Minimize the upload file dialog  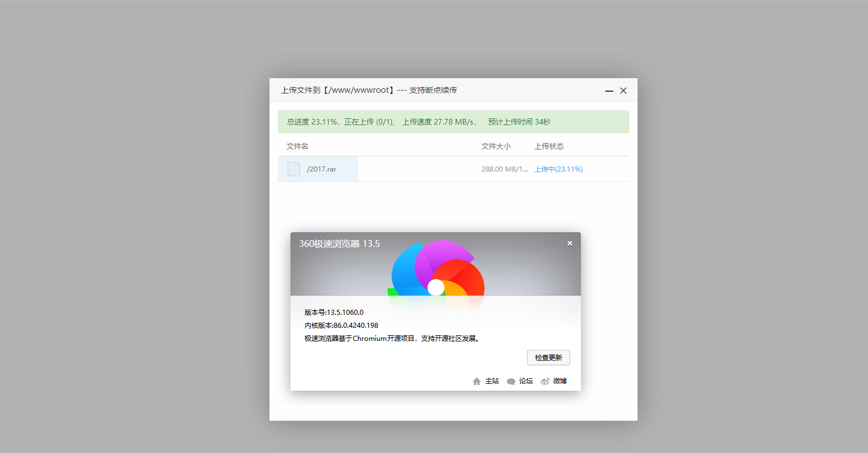pyautogui.click(x=609, y=91)
